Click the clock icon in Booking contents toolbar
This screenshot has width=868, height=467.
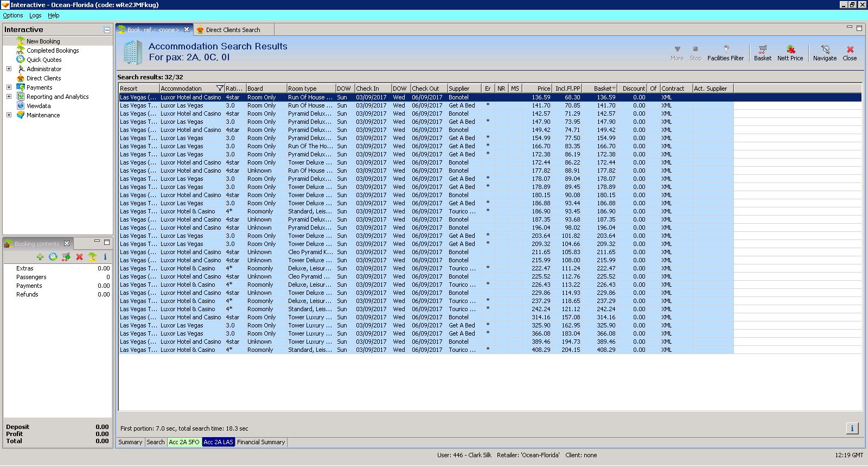pyautogui.click(x=53, y=257)
